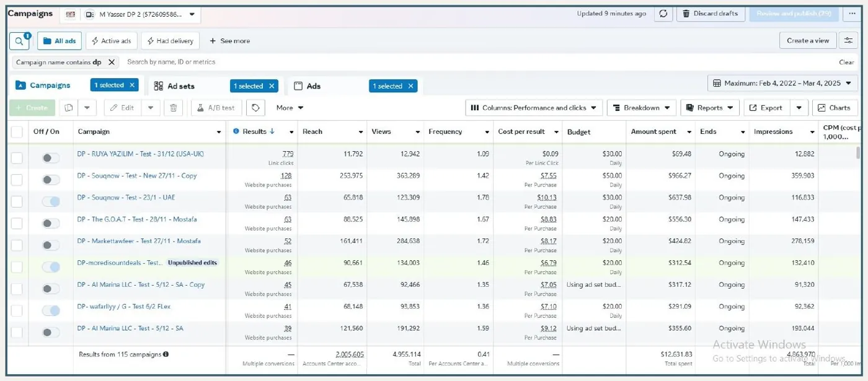This screenshot has width=868, height=381.
Task: Select checkbox for DP - RUYA YAZILIM row
Action: point(17,158)
